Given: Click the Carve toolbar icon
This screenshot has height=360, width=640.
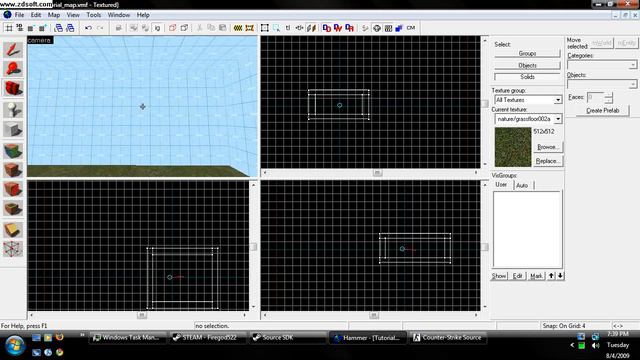Looking at the screenshot, I should (118, 28).
